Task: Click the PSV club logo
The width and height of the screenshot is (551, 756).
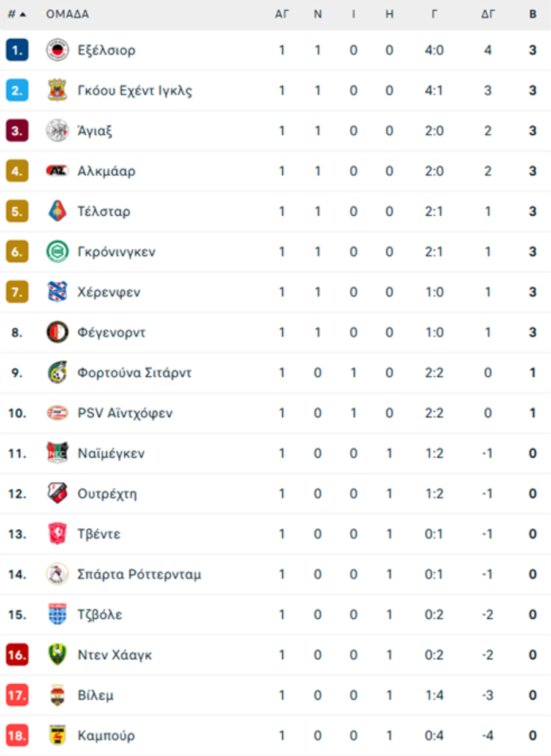Action: (x=58, y=413)
